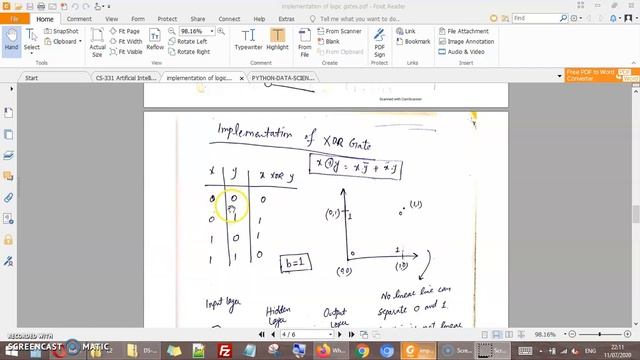This screenshot has height=360, width=640.
Task: Open the security panel lock icon
Action: click(8, 240)
